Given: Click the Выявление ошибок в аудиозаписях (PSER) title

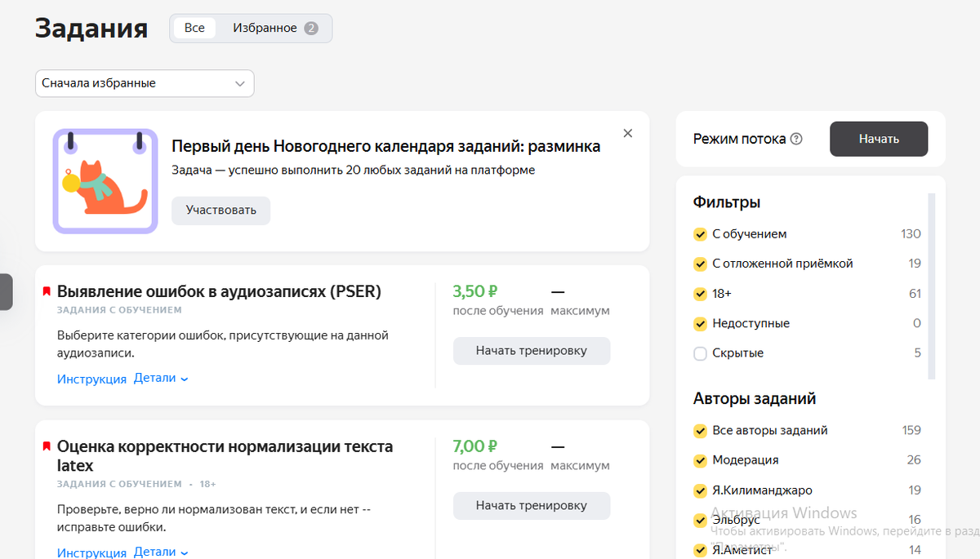Looking at the screenshot, I should (x=219, y=291).
